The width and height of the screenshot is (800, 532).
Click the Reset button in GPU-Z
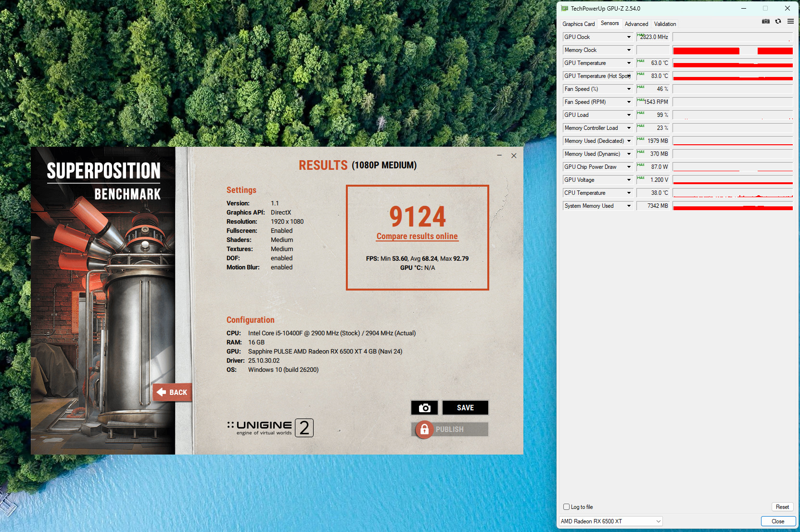tap(782, 507)
